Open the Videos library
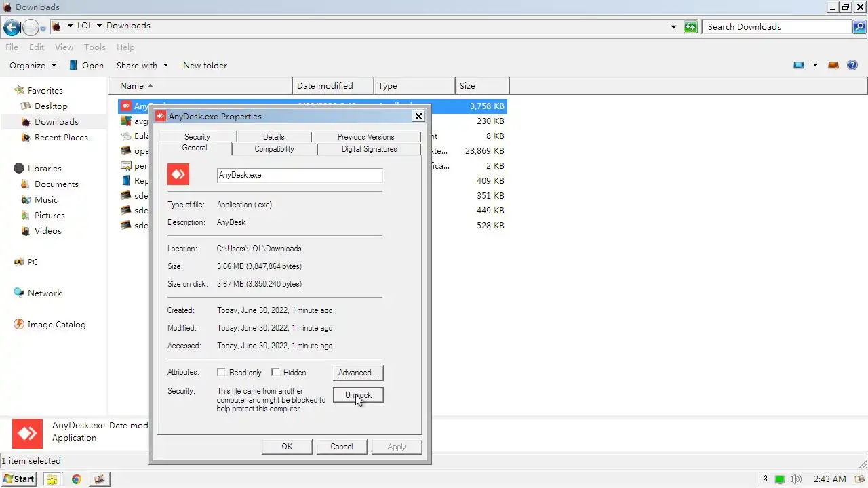 click(47, 230)
